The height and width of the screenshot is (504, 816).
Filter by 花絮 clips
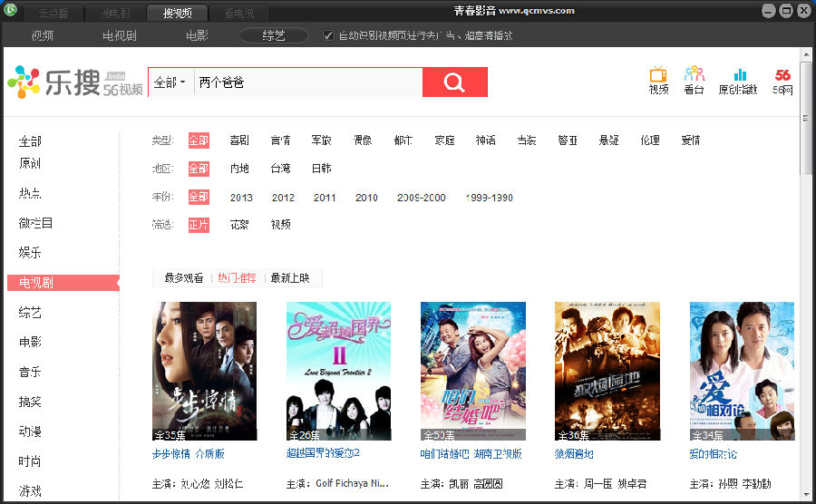(x=239, y=225)
